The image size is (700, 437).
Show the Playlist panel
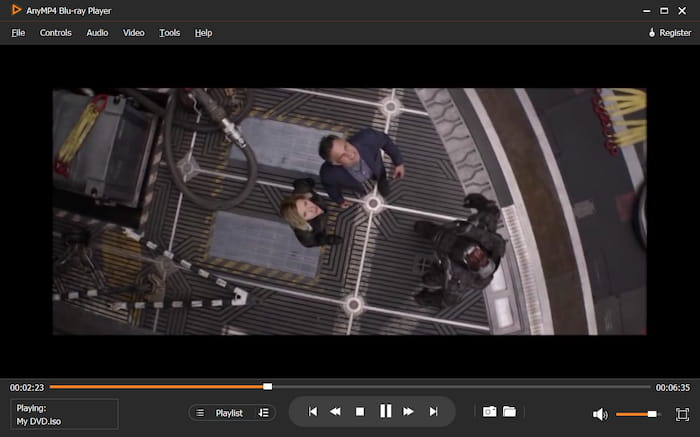[x=229, y=413]
